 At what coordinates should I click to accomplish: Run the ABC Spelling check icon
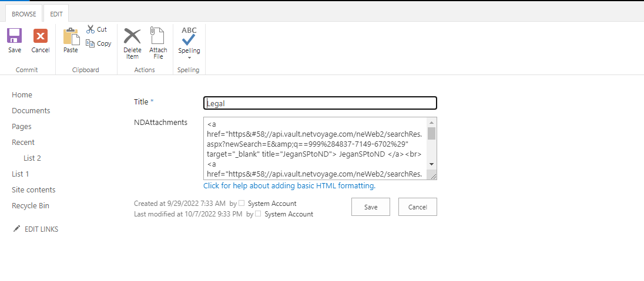(189, 36)
